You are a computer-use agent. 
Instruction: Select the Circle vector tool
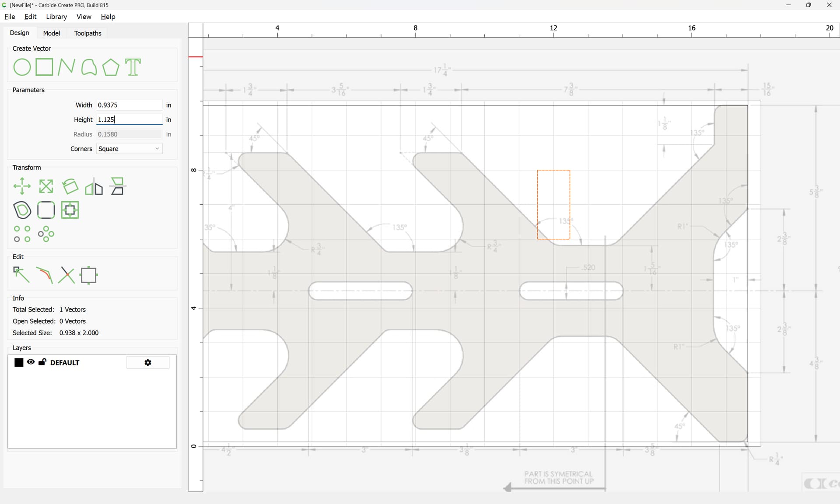click(22, 67)
